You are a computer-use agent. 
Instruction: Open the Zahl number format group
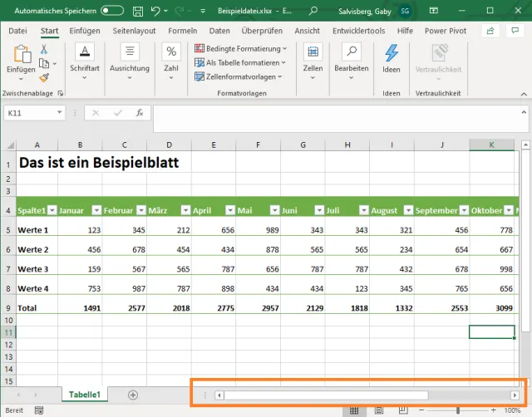point(170,56)
